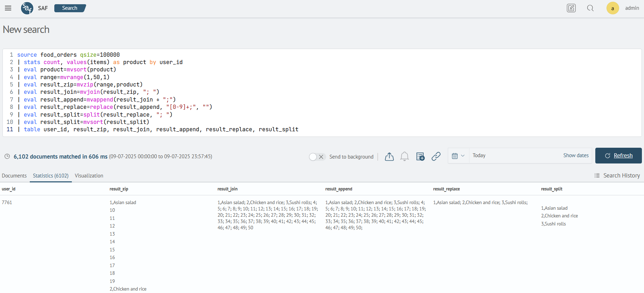Copy the search link icon
The image size is (644, 293).
click(436, 156)
